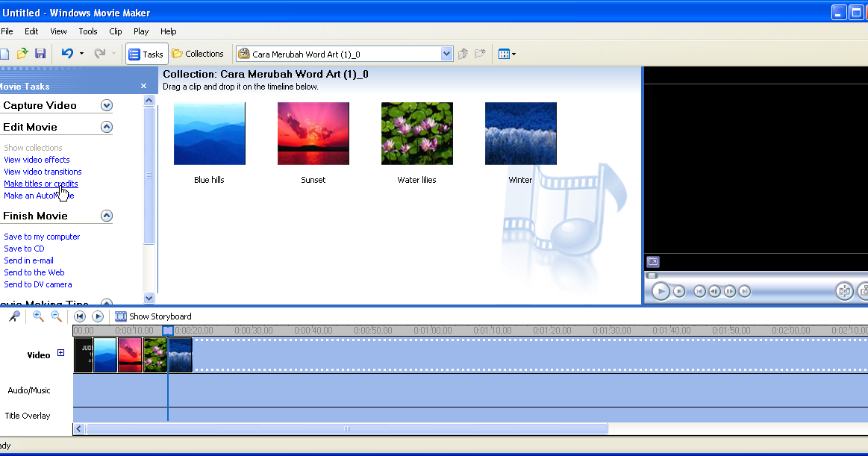Select the Water lilies thumbnail
The image size is (868, 456).
pyautogui.click(x=417, y=134)
